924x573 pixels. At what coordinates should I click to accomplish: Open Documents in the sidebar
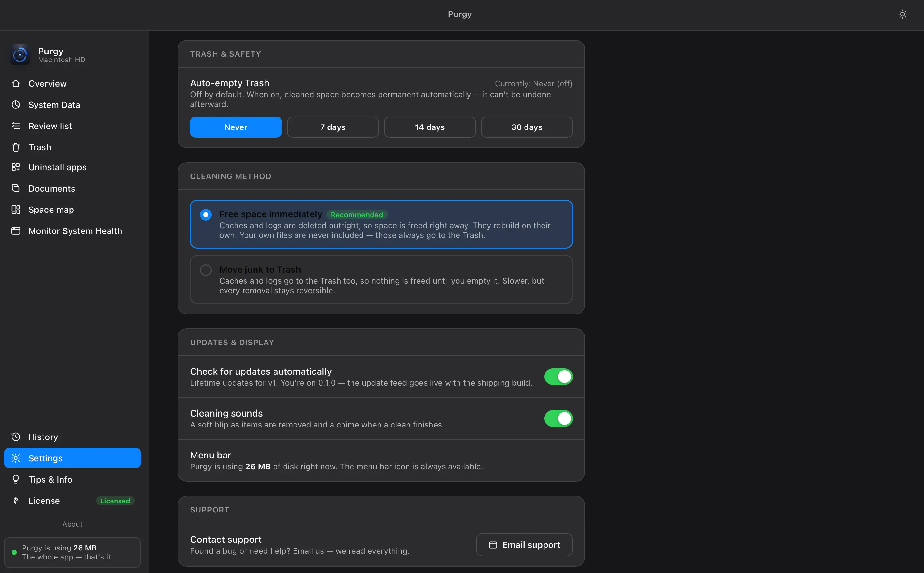coord(72,188)
